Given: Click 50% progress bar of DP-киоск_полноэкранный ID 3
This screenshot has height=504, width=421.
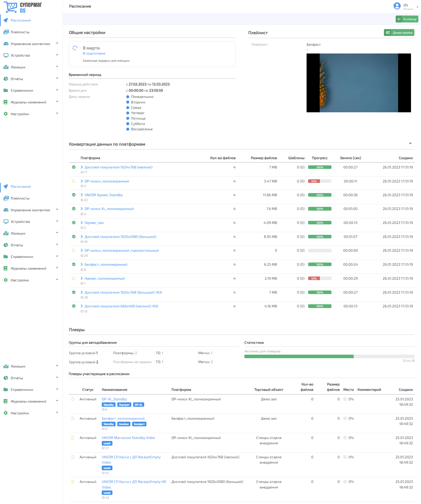Looking at the screenshot, I should click(320, 181).
